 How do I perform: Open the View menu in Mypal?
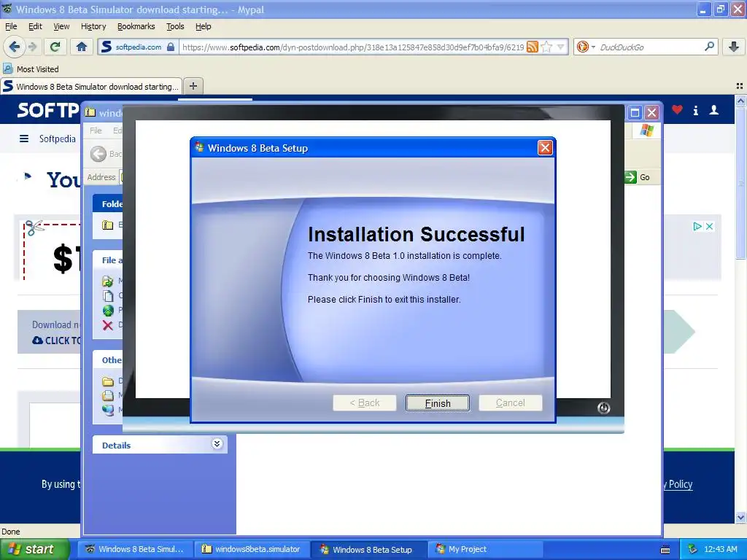coord(61,27)
